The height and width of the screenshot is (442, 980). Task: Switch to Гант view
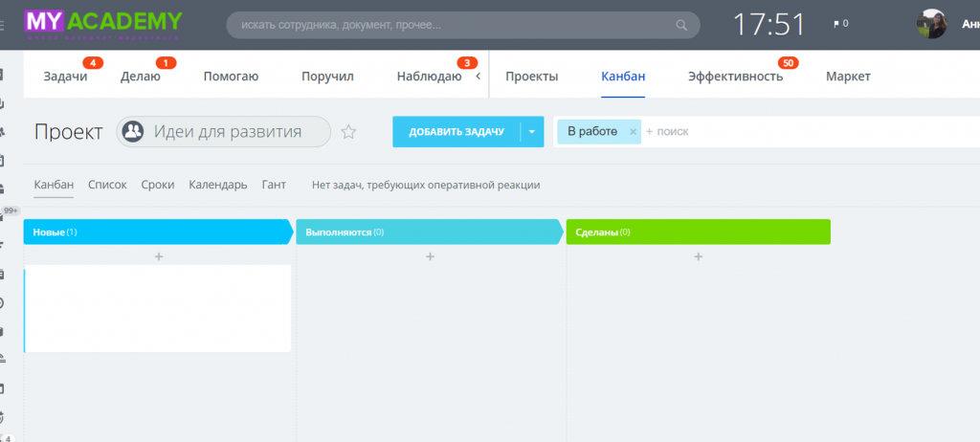pyautogui.click(x=274, y=185)
